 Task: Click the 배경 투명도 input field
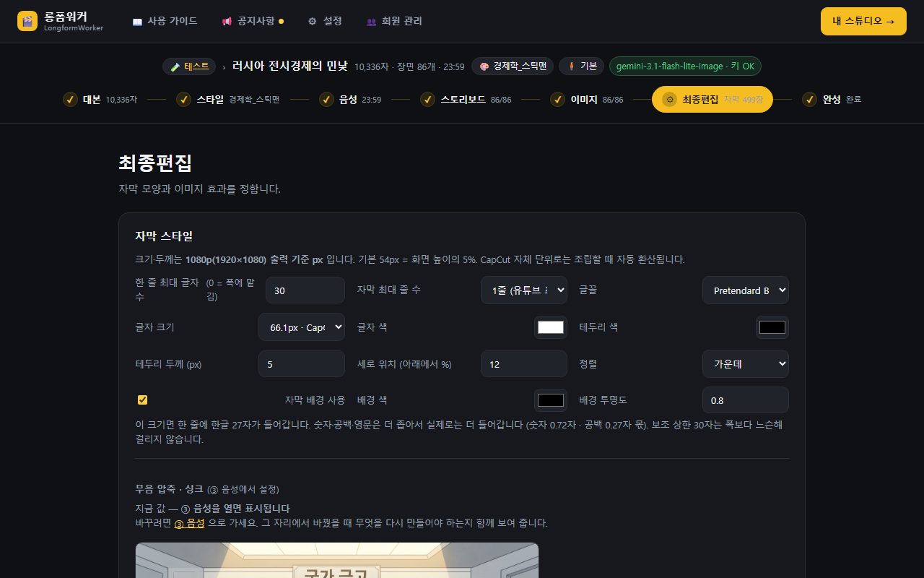pos(746,400)
